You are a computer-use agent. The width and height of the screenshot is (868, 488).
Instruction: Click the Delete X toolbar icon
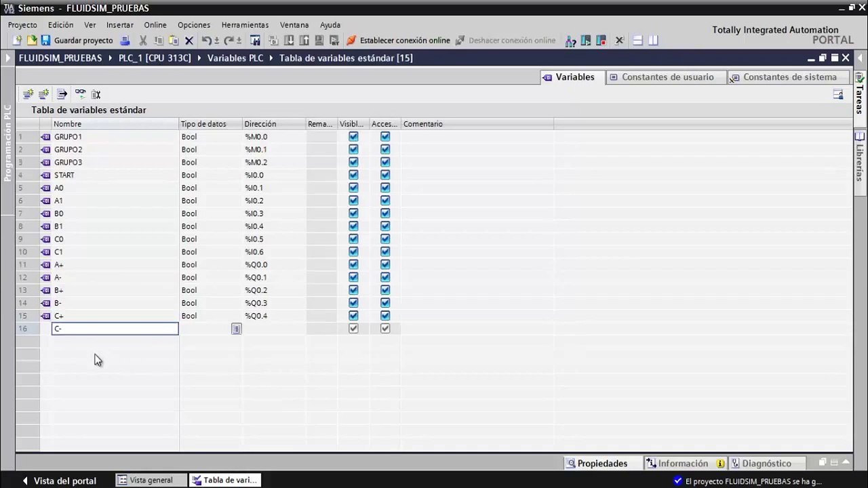[189, 41]
